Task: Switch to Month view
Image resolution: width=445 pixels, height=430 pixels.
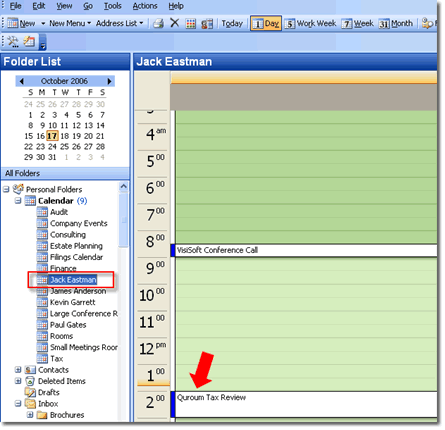Action: click(396, 23)
